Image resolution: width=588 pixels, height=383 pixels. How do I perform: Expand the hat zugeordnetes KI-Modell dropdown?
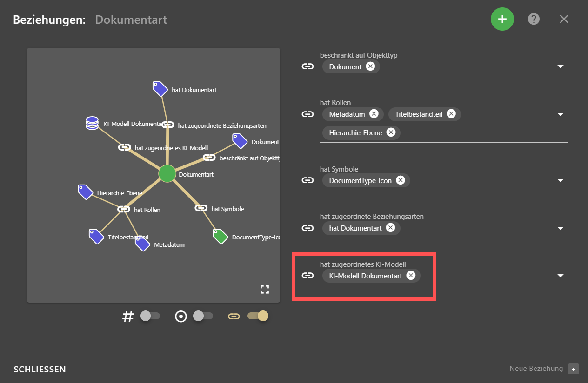561,276
